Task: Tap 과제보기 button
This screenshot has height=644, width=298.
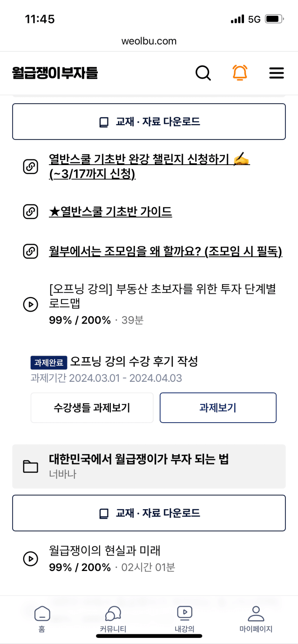Action: pyautogui.click(x=218, y=408)
